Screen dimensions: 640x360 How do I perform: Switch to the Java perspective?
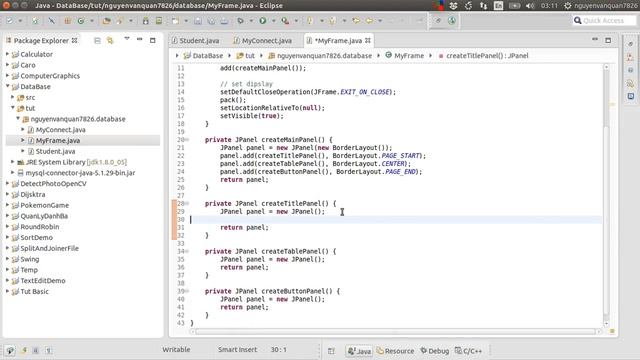point(359,351)
